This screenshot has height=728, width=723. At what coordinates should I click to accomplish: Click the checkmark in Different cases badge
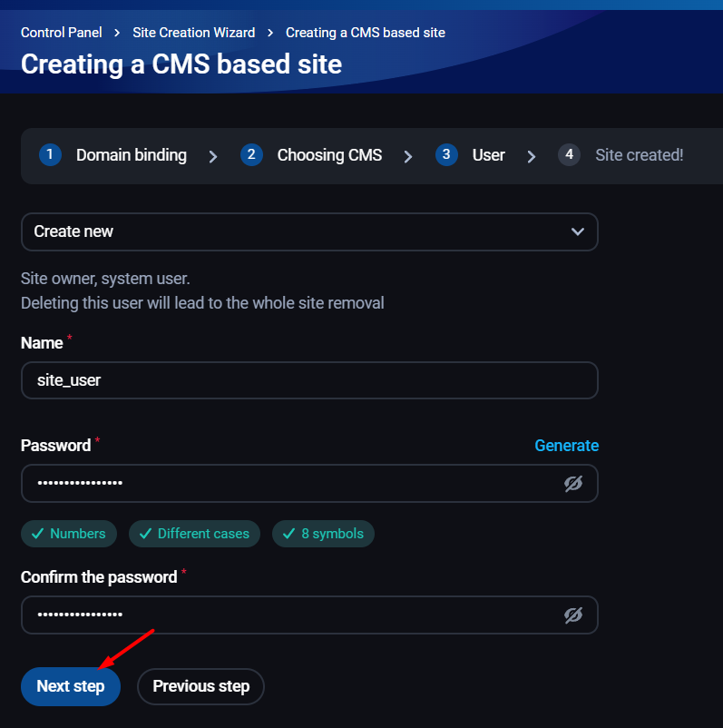(145, 534)
